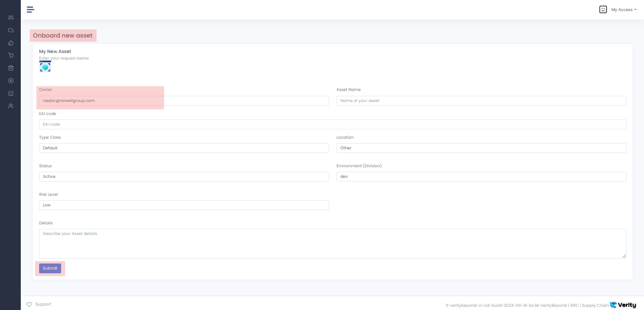The image size is (644, 310).
Task: Open the users icon in the sidebar
Action: point(11,106)
